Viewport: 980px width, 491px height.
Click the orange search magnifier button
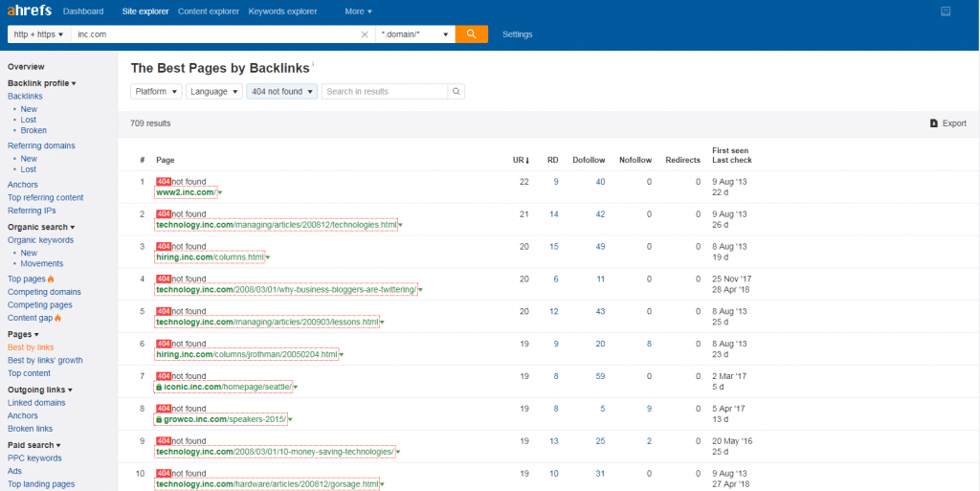point(471,34)
